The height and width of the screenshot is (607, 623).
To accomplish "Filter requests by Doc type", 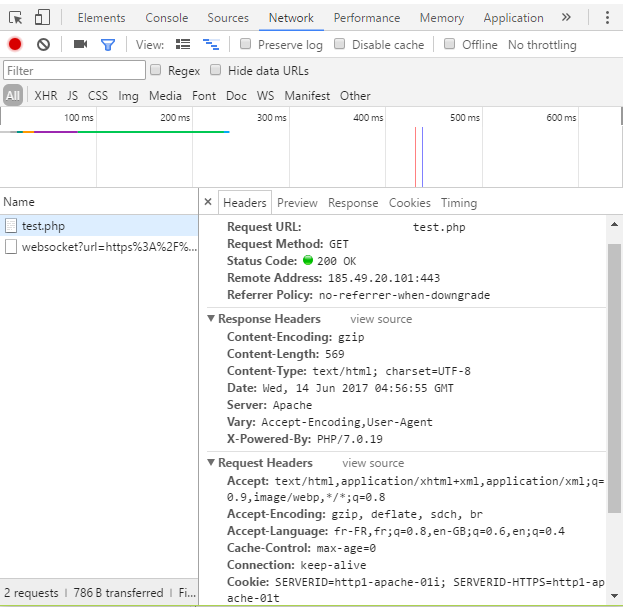I will tap(236, 96).
